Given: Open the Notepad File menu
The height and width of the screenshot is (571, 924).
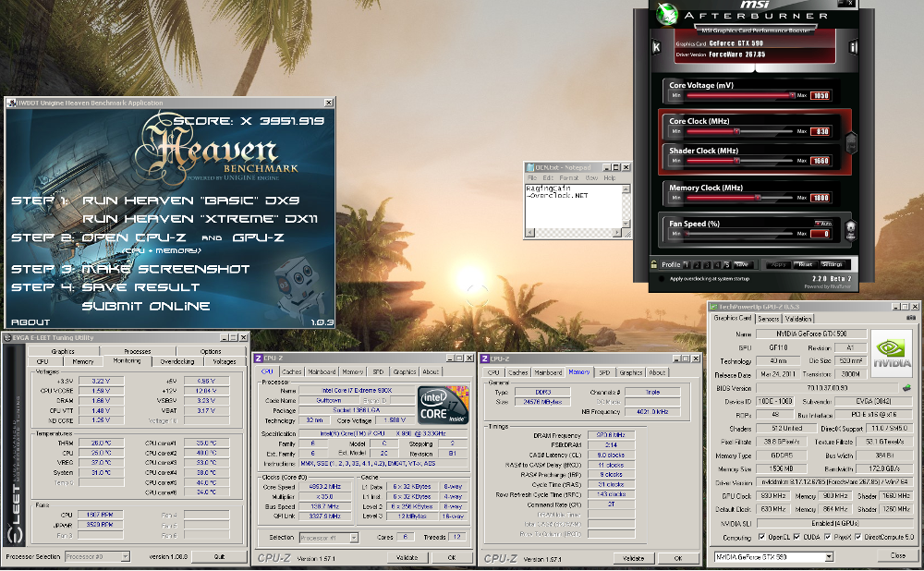Looking at the screenshot, I should [x=532, y=177].
